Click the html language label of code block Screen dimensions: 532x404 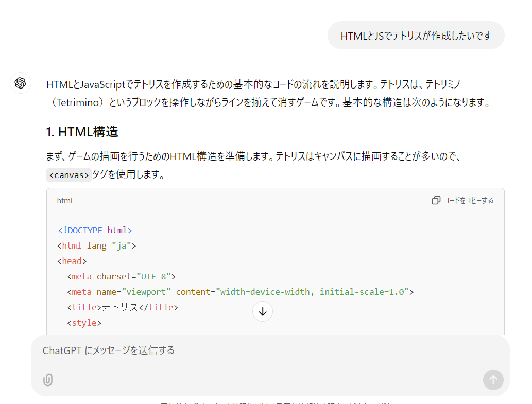(64, 201)
